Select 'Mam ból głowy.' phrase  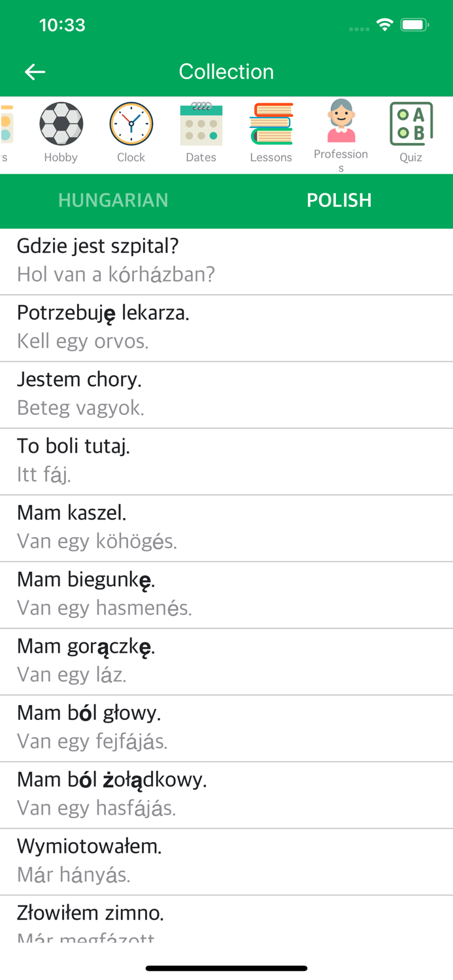pyautogui.click(x=226, y=727)
